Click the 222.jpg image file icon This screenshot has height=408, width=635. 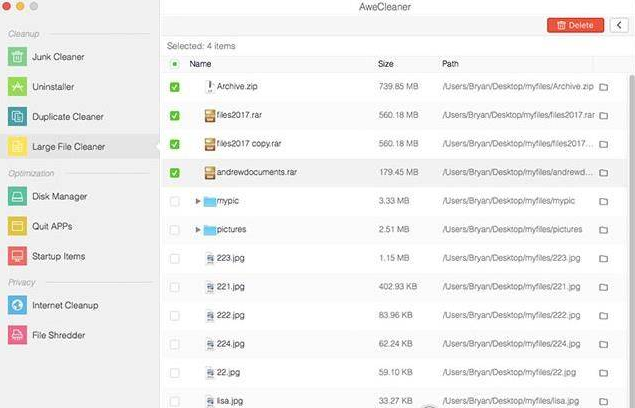coord(210,315)
